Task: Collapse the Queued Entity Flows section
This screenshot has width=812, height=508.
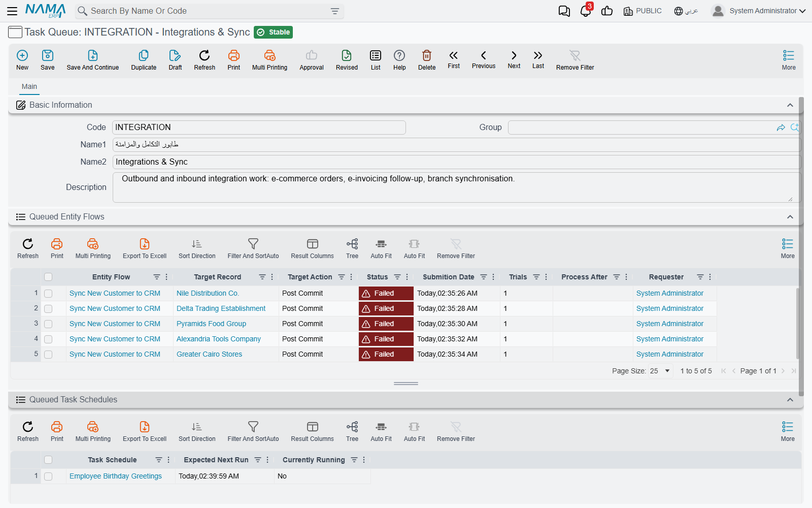Action: tap(790, 217)
